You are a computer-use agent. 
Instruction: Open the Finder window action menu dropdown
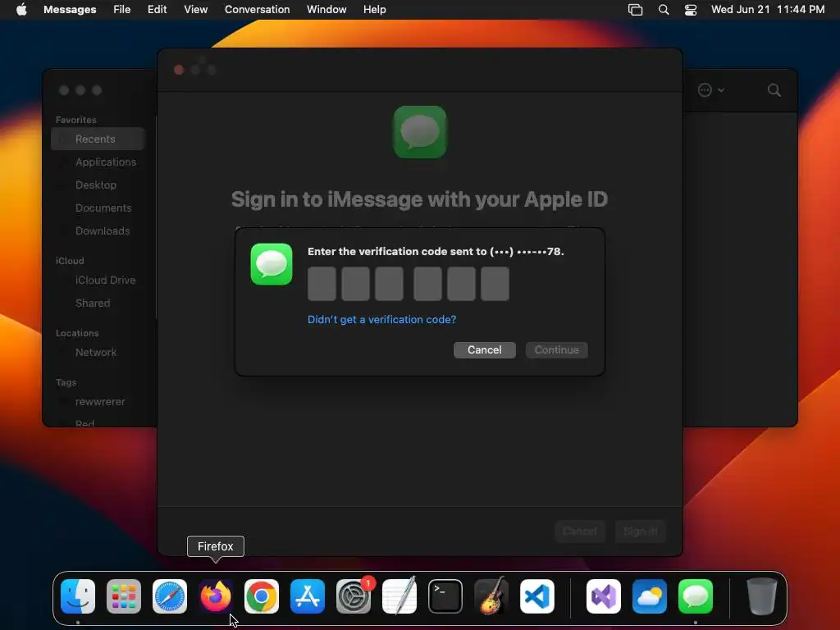tap(711, 90)
